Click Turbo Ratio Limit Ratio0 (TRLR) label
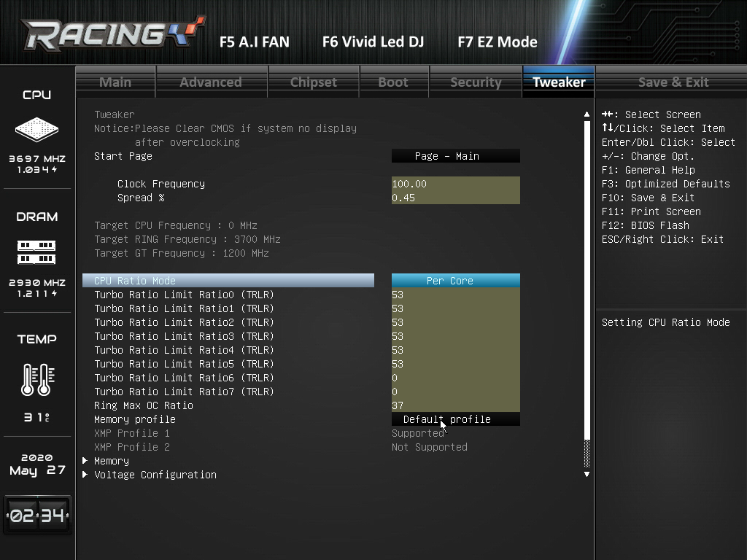747x560 pixels. (184, 295)
